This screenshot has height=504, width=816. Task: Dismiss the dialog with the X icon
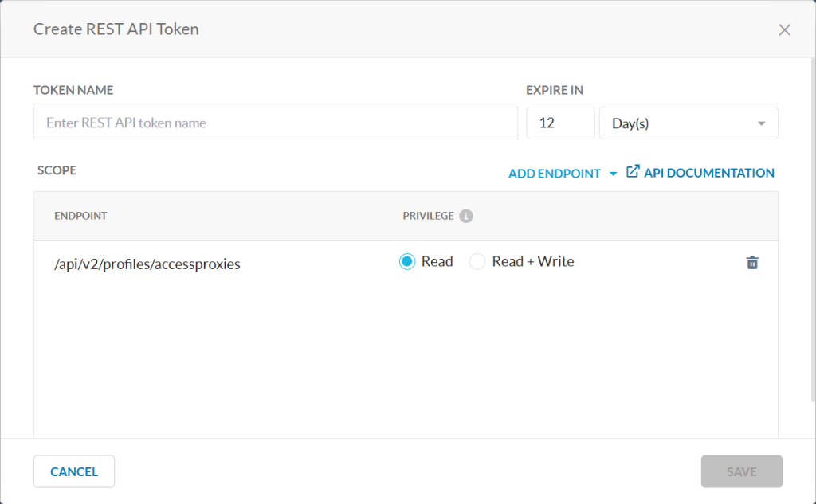coord(784,29)
